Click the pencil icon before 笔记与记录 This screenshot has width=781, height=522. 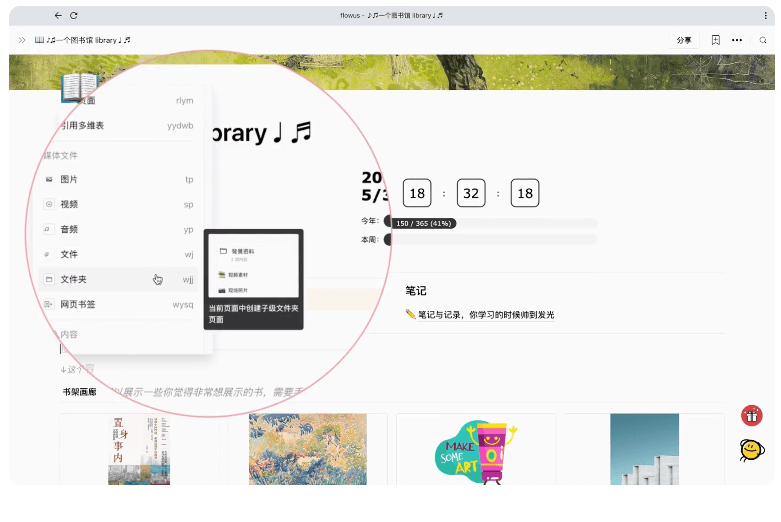pyautogui.click(x=410, y=314)
